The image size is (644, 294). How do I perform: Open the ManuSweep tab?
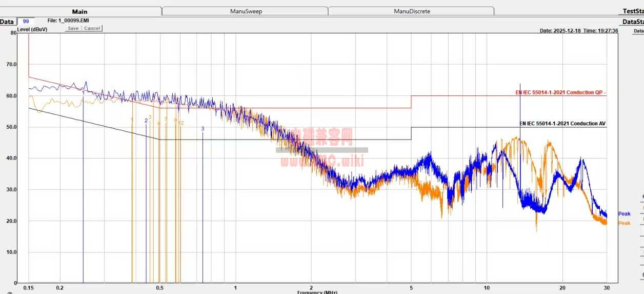pyautogui.click(x=245, y=11)
